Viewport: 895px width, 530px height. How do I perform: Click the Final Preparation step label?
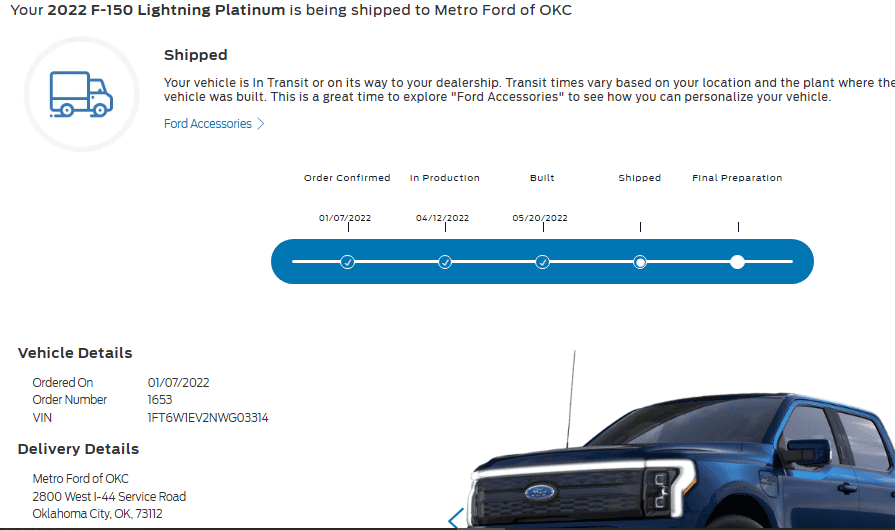737,178
